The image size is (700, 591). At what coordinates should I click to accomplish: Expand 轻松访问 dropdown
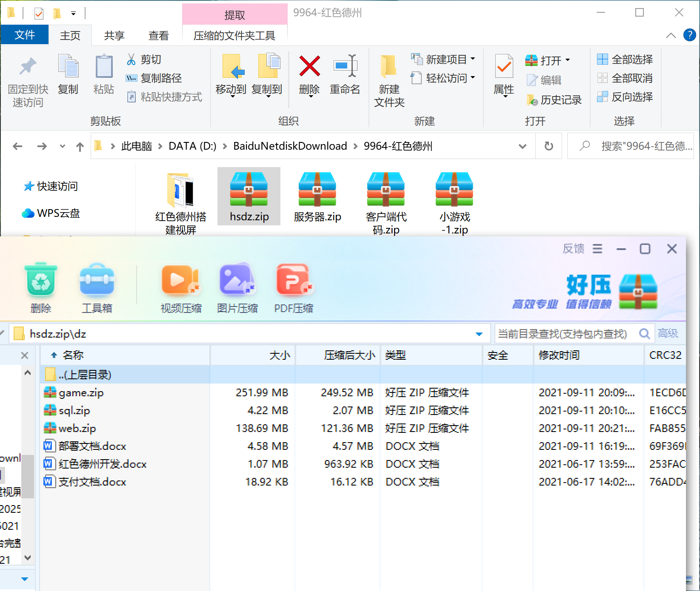point(473,77)
